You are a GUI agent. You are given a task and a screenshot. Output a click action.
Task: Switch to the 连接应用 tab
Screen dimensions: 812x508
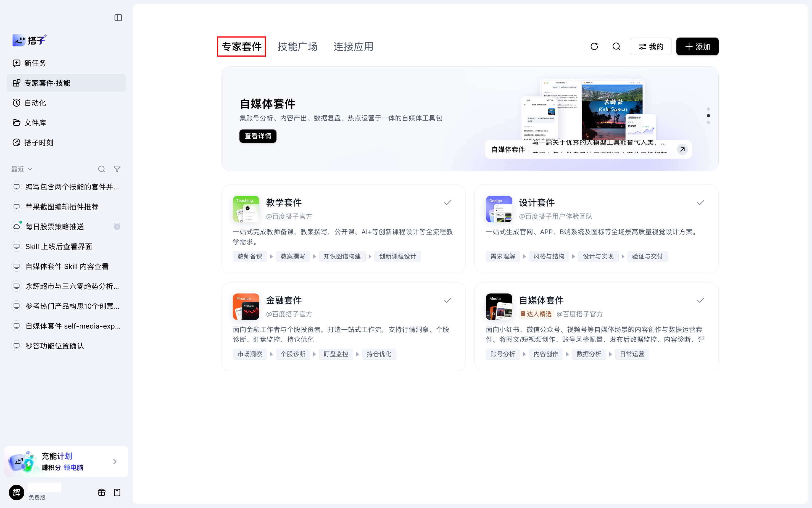(x=354, y=46)
